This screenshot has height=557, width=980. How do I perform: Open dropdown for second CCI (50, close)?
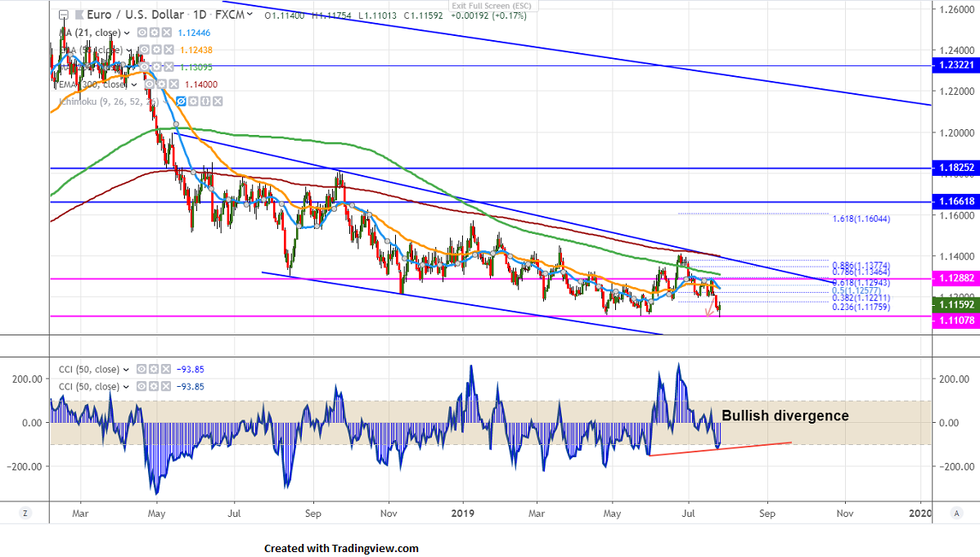point(127,386)
